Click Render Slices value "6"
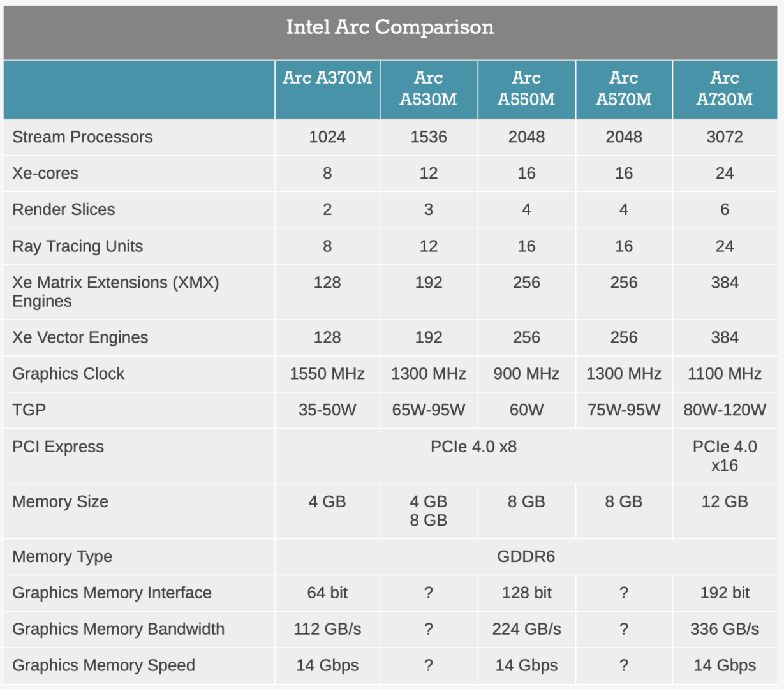784x689 pixels. click(725, 210)
